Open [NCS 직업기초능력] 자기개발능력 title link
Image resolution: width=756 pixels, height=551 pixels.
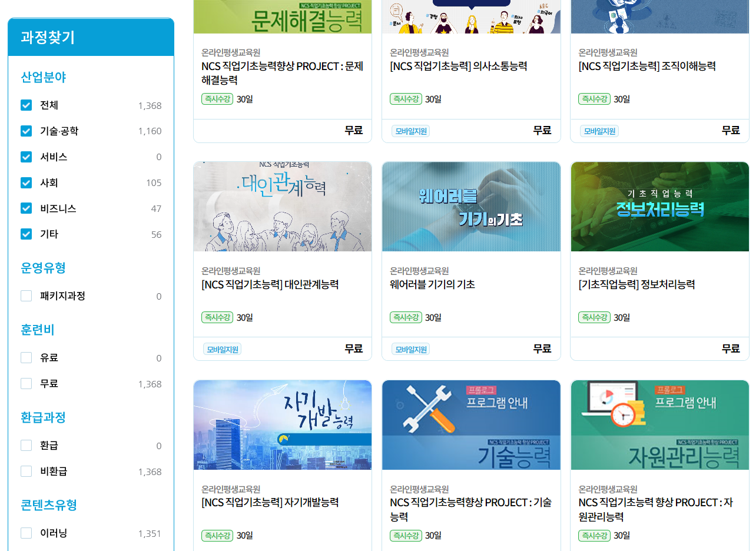270,503
